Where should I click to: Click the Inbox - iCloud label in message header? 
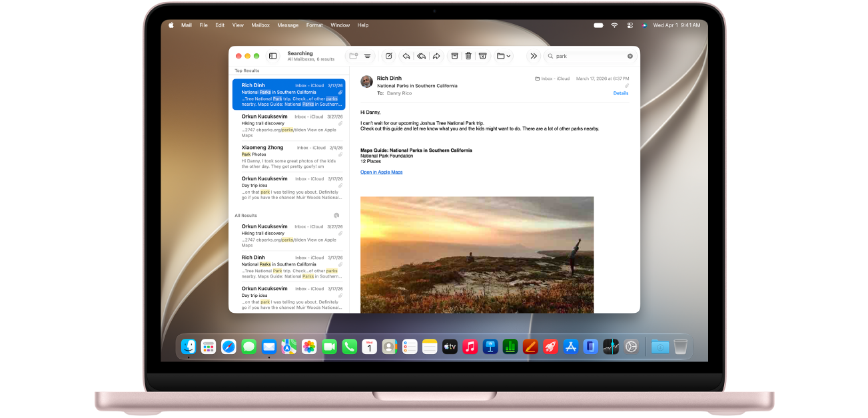point(552,79)
